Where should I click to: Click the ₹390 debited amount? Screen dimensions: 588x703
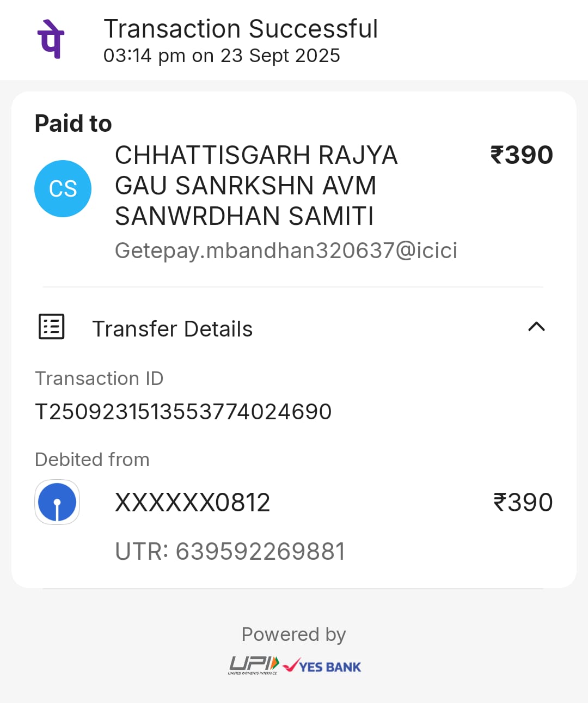pos(523,503)
